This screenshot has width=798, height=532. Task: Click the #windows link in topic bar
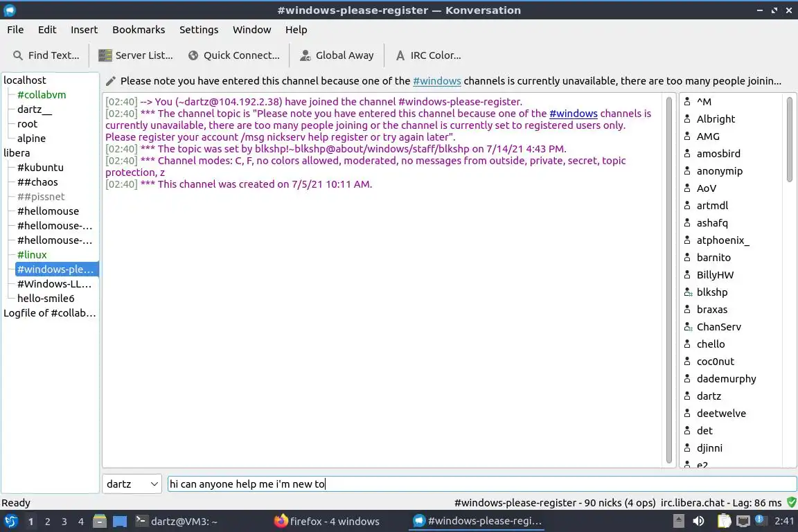(436, 81)
